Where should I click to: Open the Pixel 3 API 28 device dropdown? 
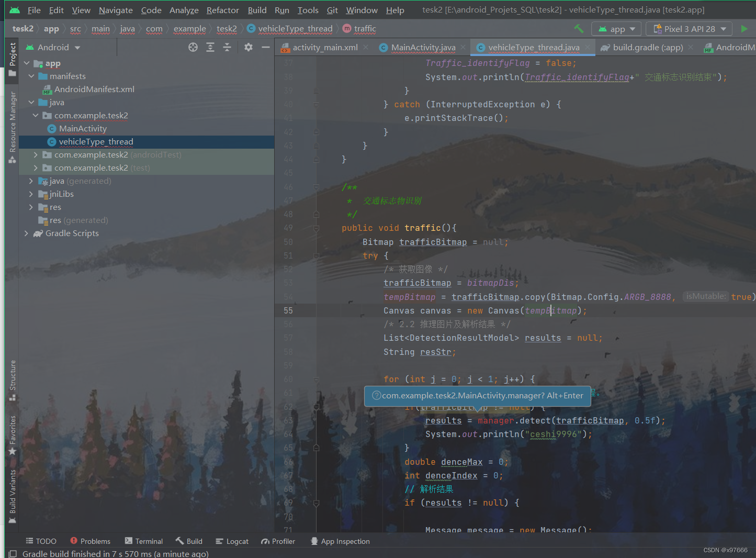(690, 29)
